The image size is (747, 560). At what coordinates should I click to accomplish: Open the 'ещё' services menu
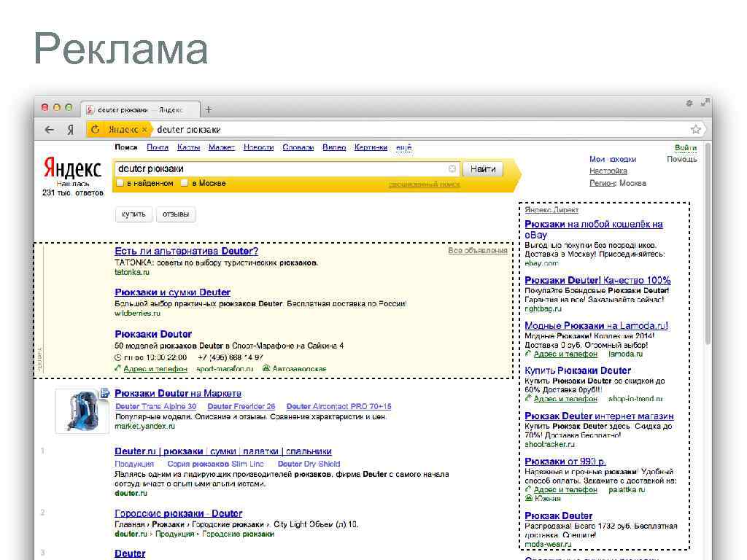click(x=403, y=147)
